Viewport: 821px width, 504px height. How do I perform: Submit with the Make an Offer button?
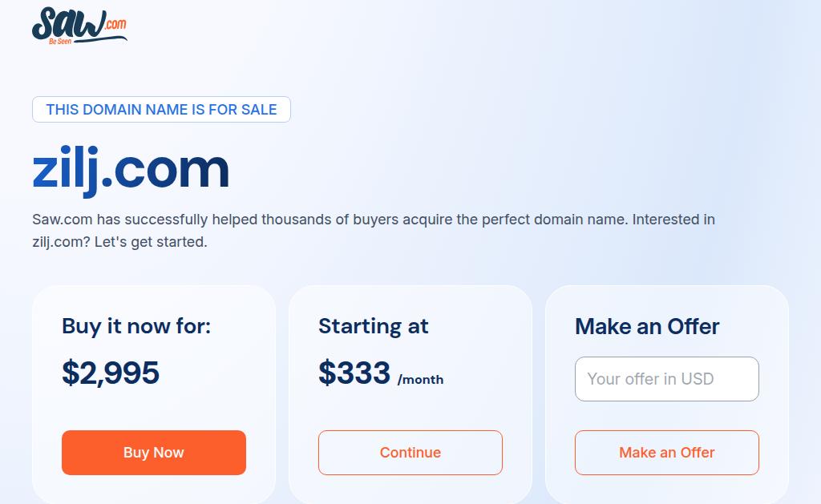(x=666, y=453)
